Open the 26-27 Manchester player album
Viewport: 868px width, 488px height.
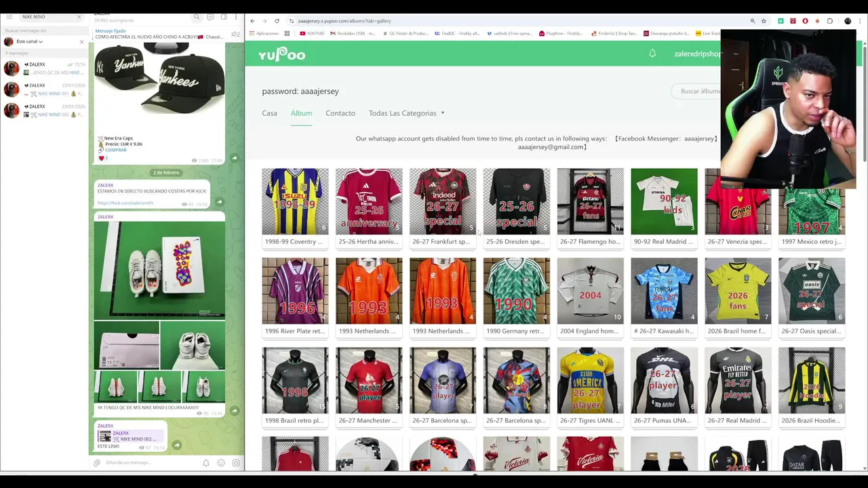[369, 386]
